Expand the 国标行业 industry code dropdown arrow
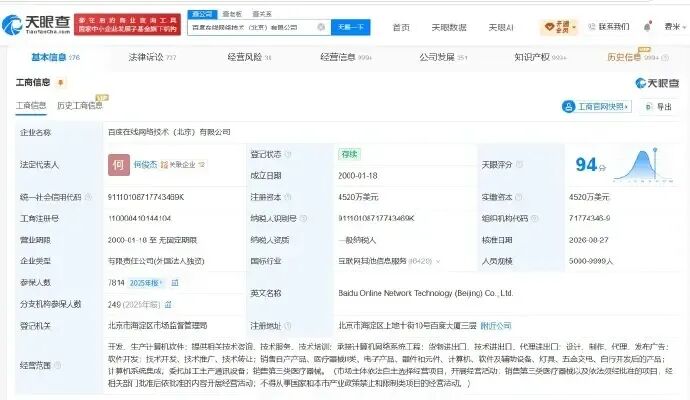Screen dimensions: 690x400 pos(438,261)
